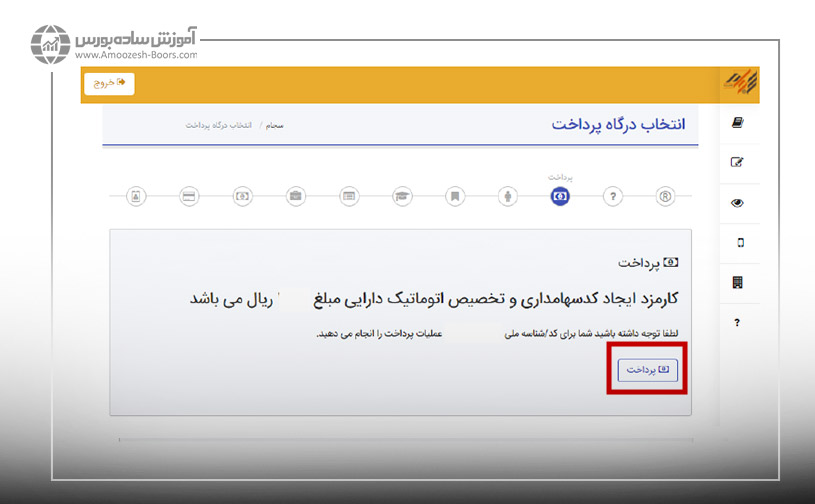Viewport: 815px width, 504px height.
Task: Select the edit pencil sidebar icon
Action: pos(738,162)
